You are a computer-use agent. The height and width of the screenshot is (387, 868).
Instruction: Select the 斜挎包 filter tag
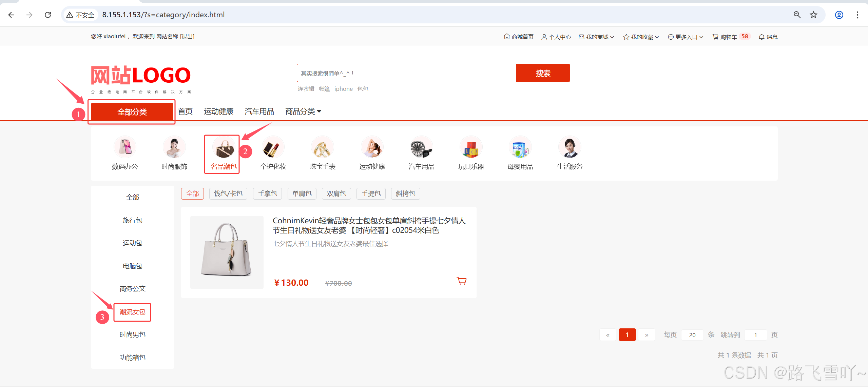pyautogui.click(x=405, y=194)
